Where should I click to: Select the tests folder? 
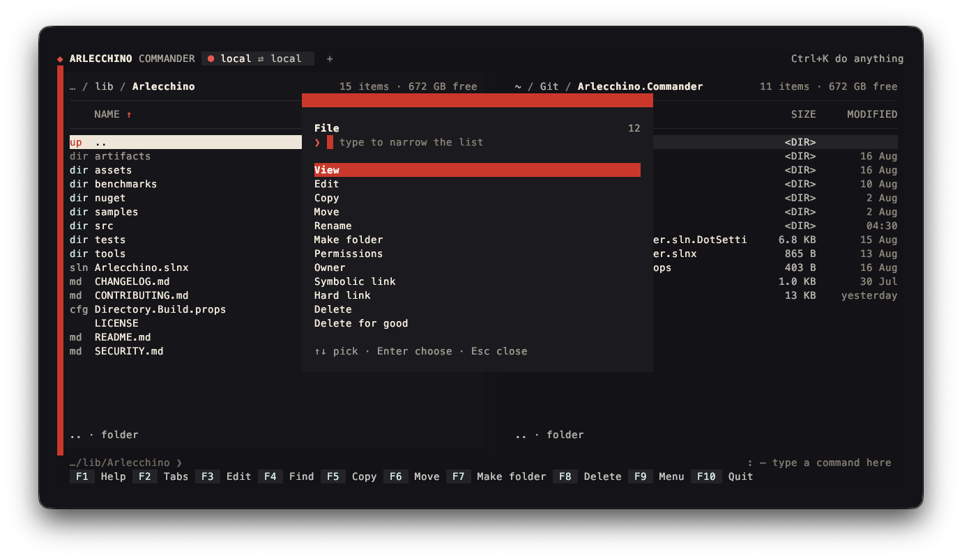pyautogui.click(x=185, y=240)
